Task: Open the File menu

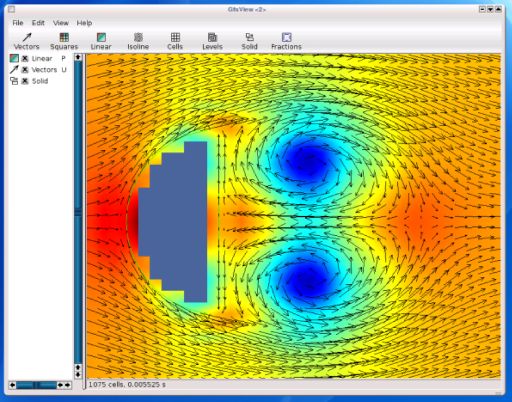Action: [18, 23]
